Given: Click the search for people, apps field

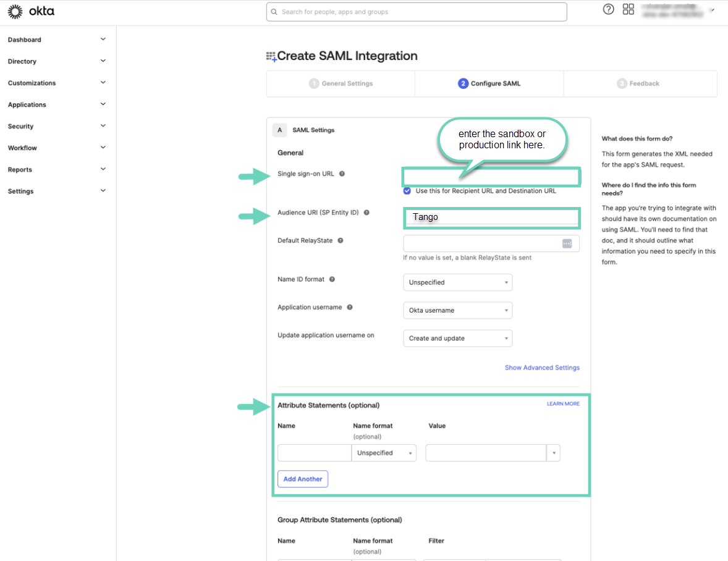Looking at the screenshot, I should tap(417, 12).
